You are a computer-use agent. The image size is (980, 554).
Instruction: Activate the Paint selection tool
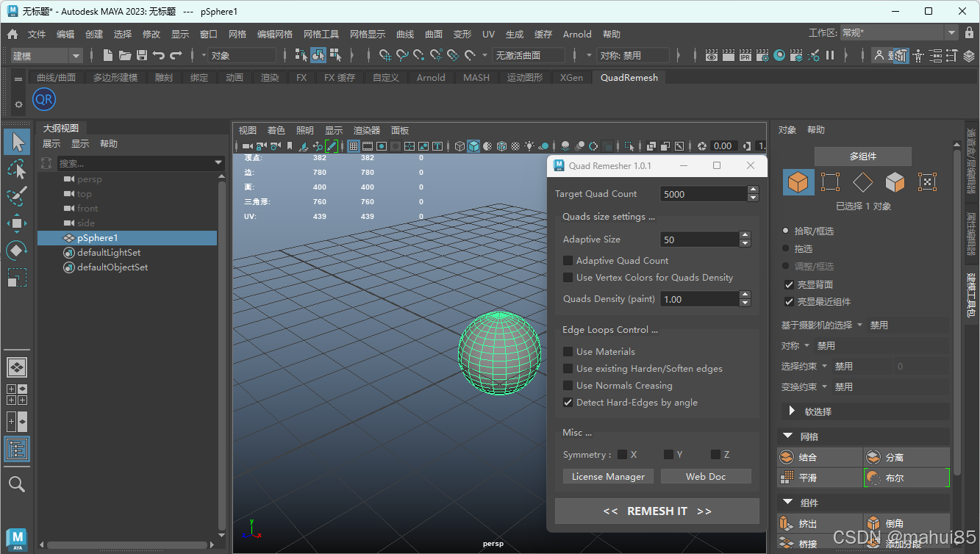tap(17, 196)
